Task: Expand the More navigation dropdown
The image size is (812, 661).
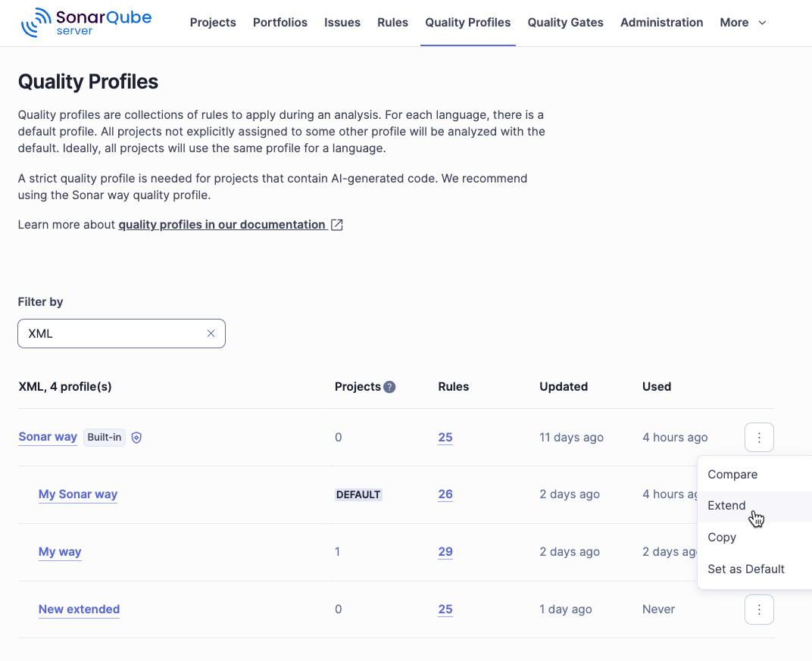Action: (x=742, y=22)
